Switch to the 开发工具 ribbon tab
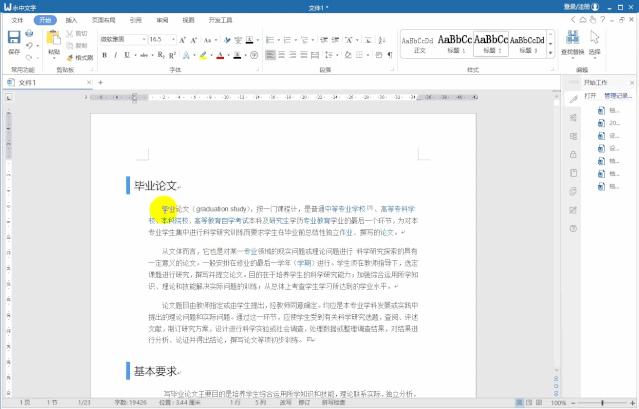 tap(220, 20)
